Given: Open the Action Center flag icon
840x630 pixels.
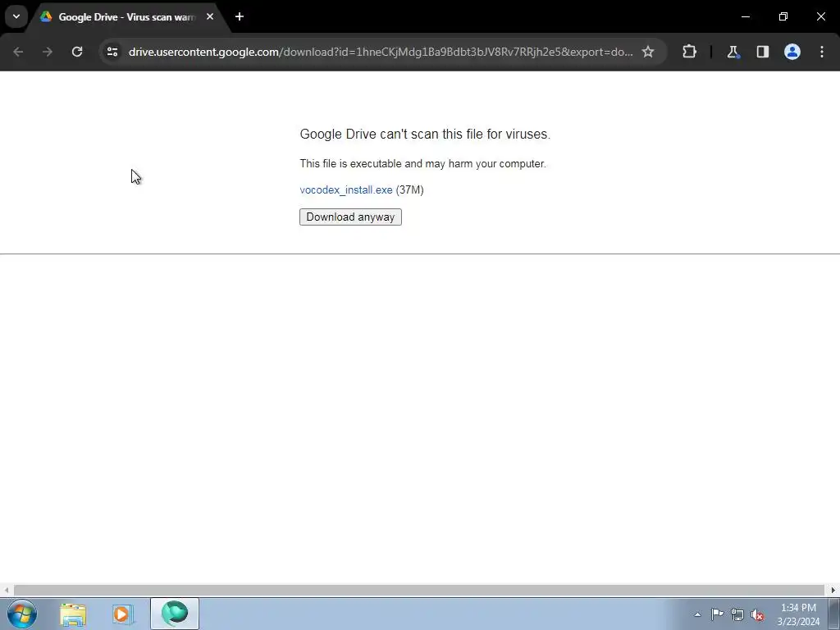Looking at the screenshot, I should click(717, 614).
